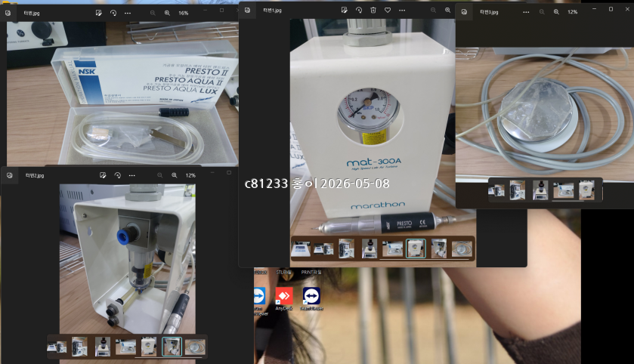Open See more menu in 터빈1.jpg window
634x364 pixels.
402,10
